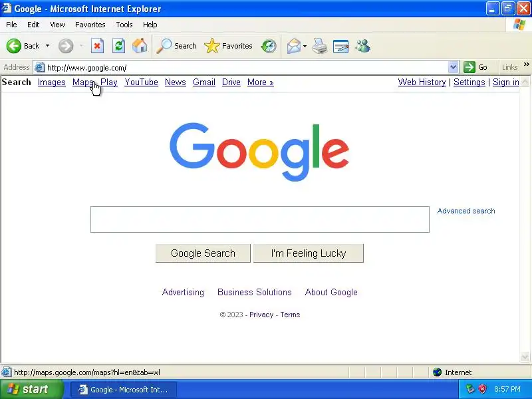Open the Windows start menu

click(31, 389)
